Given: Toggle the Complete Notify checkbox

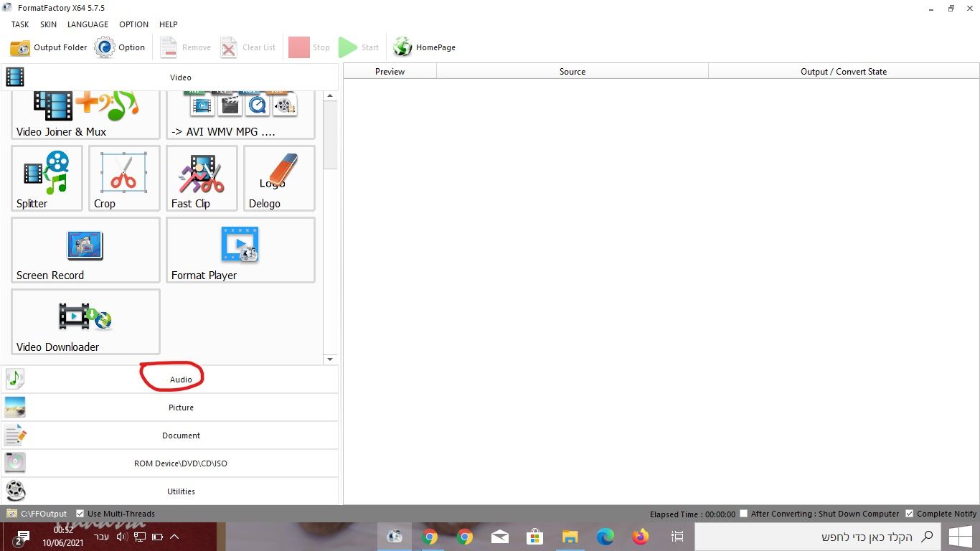Looking at the screenshot, I should [910, 514].
